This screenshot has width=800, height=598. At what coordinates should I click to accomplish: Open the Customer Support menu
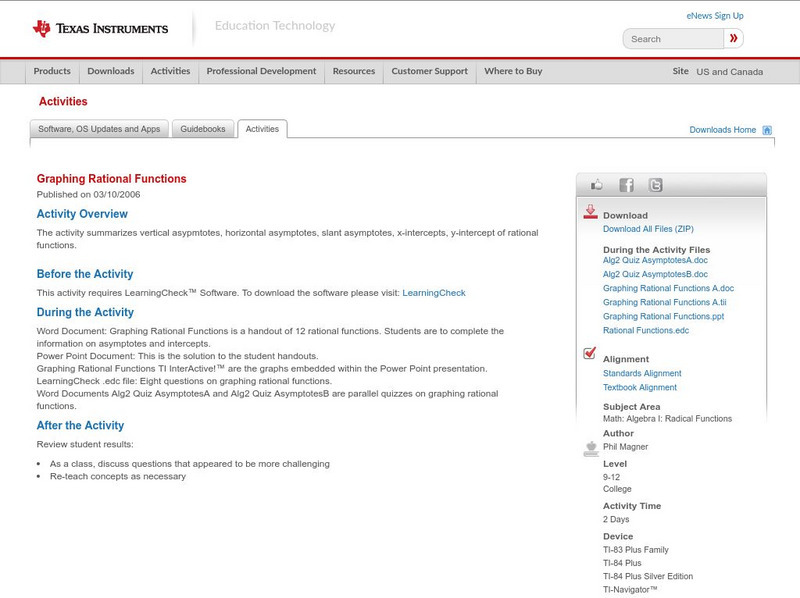[430, 71]
